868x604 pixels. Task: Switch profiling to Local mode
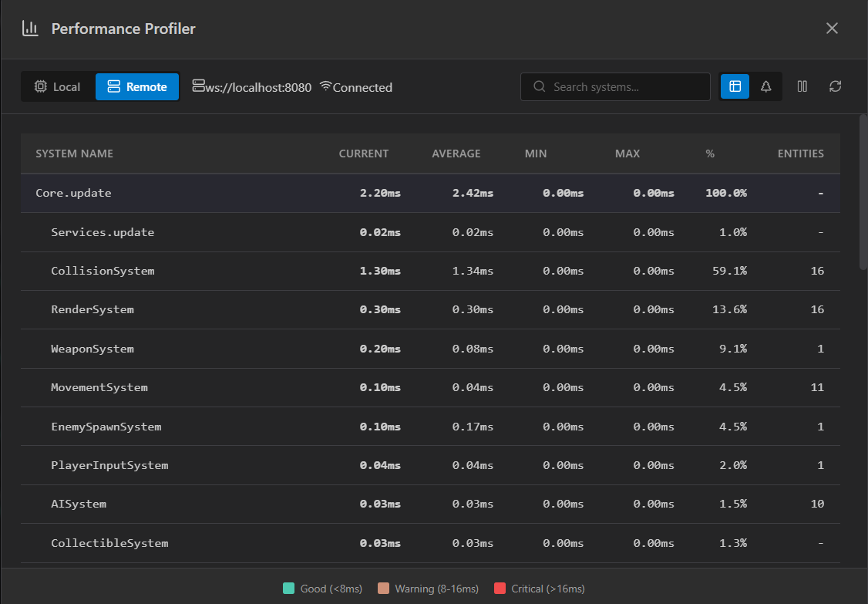point(57,86)
